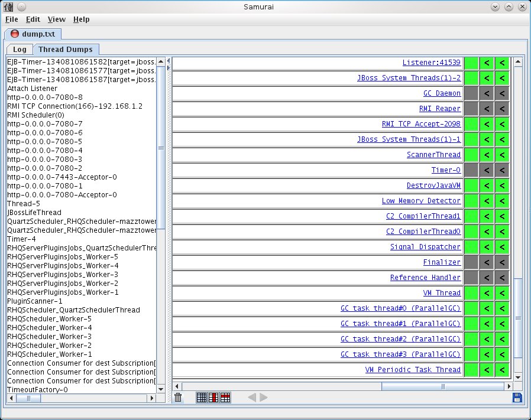Open the View menu
The image size is (531, 420).
56,19
